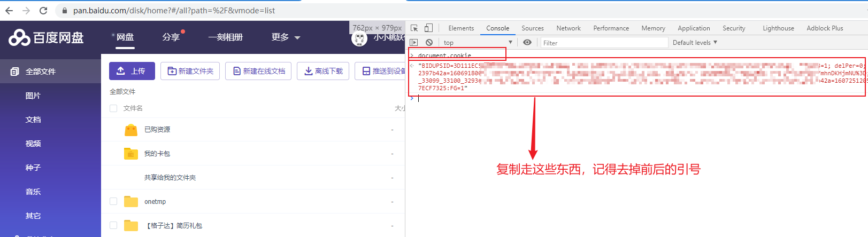Click the 新建在线文档 button
The height and width of the screenshot is (237, 868).
(258, 71)
